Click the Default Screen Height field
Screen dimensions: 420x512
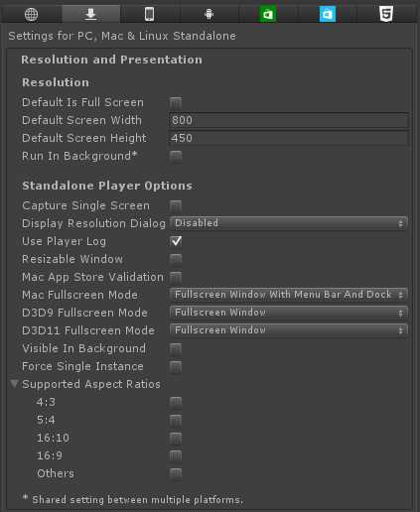(x=288, y=138)
